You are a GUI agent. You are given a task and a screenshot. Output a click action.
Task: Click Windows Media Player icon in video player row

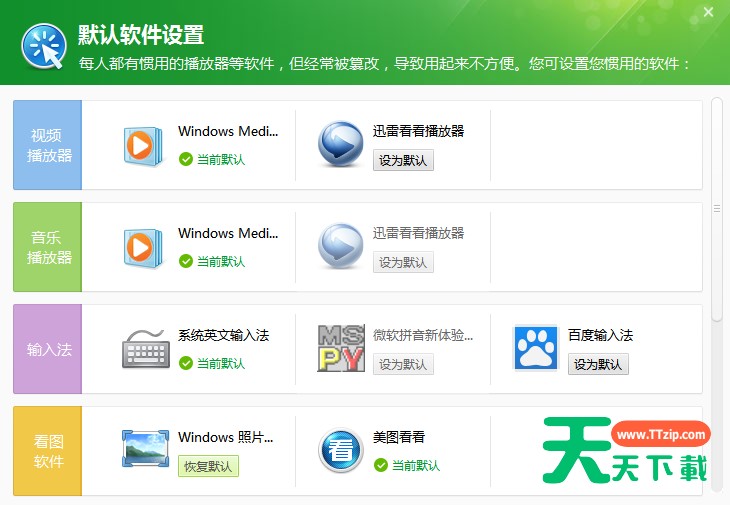[143, 145]
